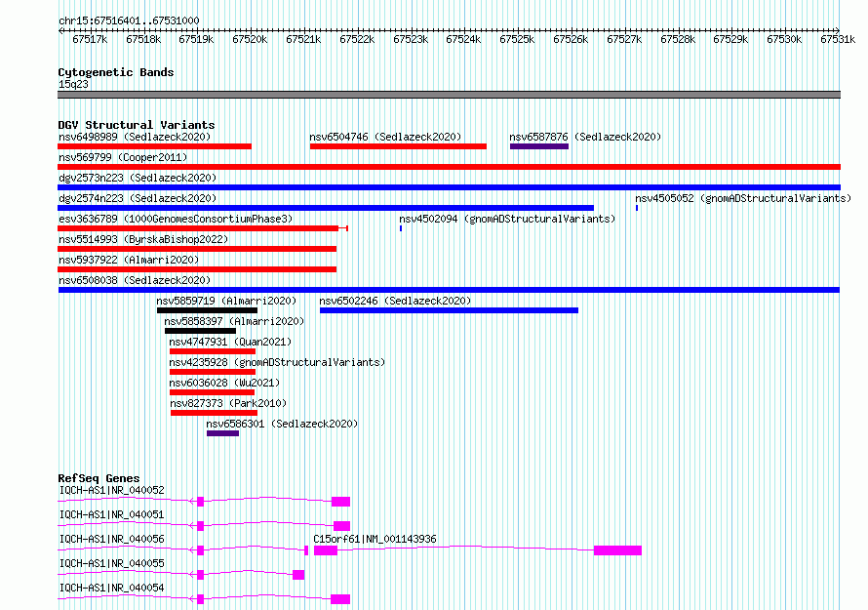Image resolution: width=868 pixels, height=610 pixels.
Task: Click the 67524k ruler position
Action: pos(463,39)
